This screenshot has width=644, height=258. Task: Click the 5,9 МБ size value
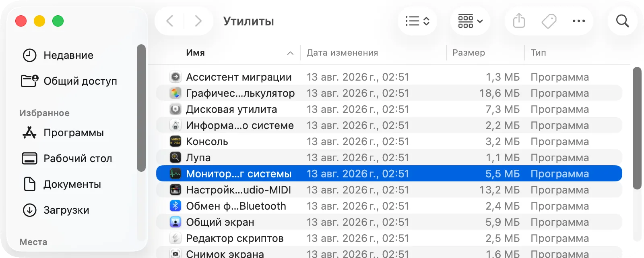pyautogui.click(x=503, y=222)
